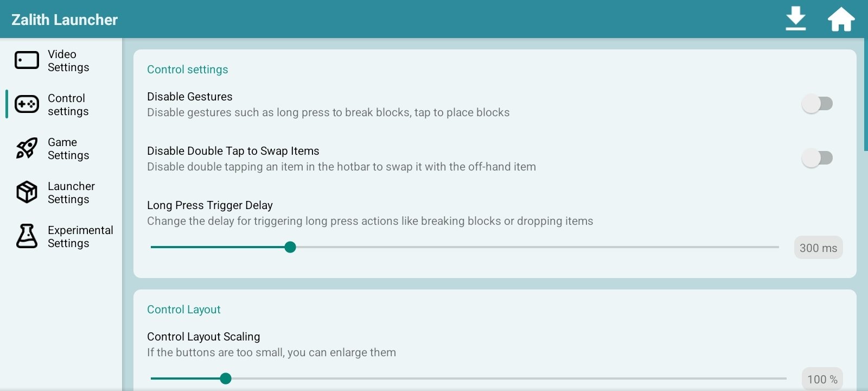Image resolution: width=868 pixels, height=391 pixels.
Task: Open the Video Settings tab
Action: point(68,61)
